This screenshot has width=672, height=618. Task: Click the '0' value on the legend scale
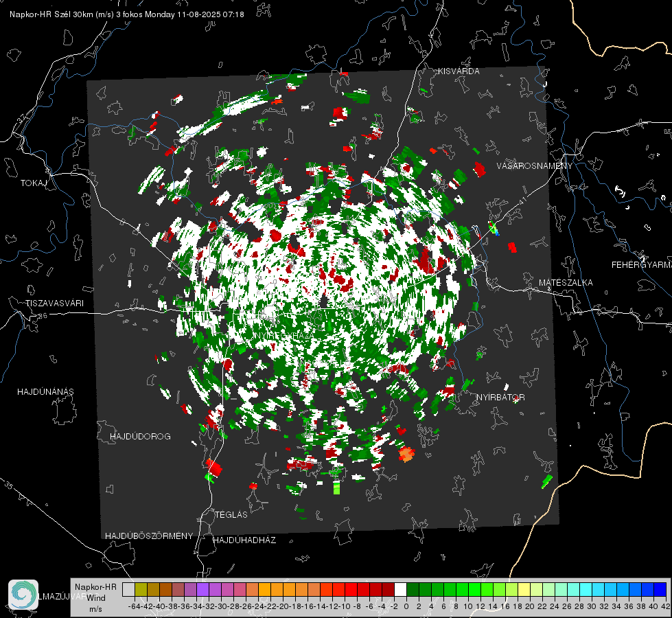point(406,606)
